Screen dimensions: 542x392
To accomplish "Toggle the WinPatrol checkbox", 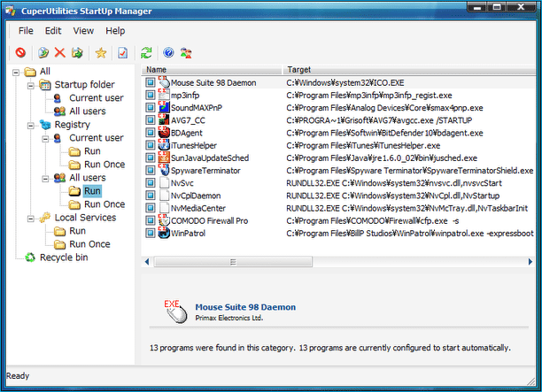I will (x=151, y=233).
